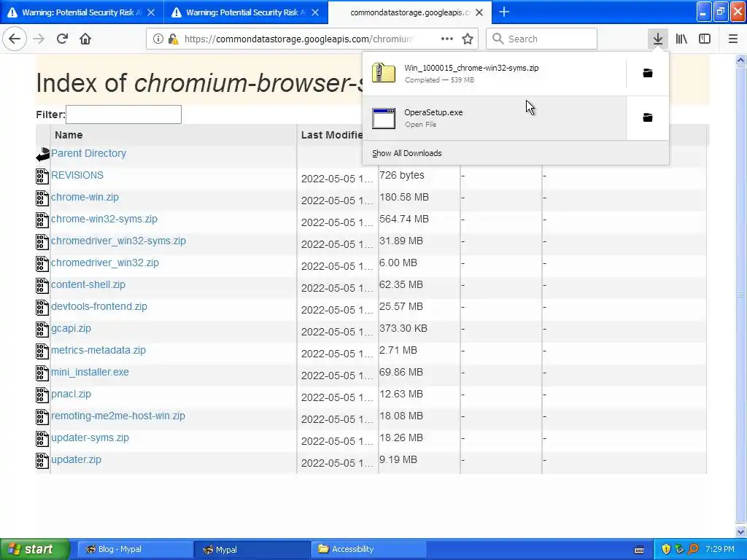
Task: Click chromedriver_win32-syms.zip link
Action: (x=118, y=241)
